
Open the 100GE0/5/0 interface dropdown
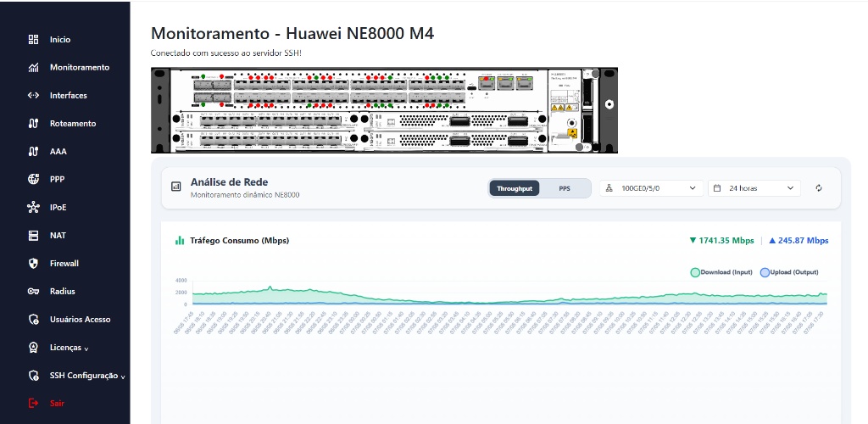point(652,188)
